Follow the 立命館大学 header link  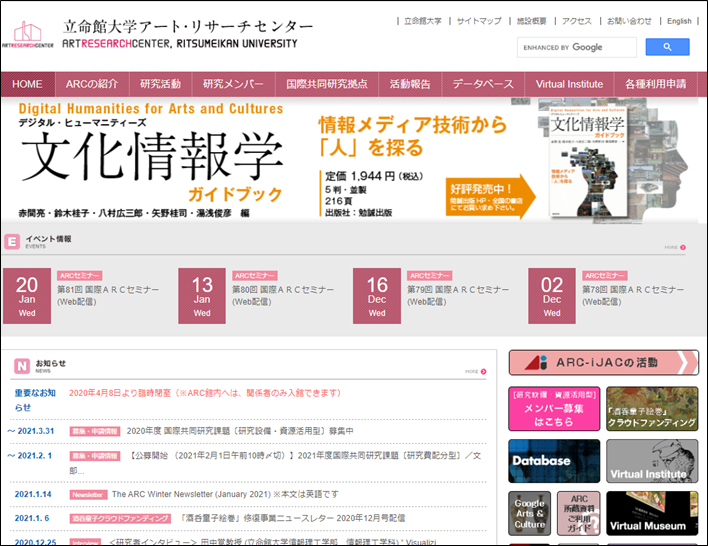coord(423,21)
